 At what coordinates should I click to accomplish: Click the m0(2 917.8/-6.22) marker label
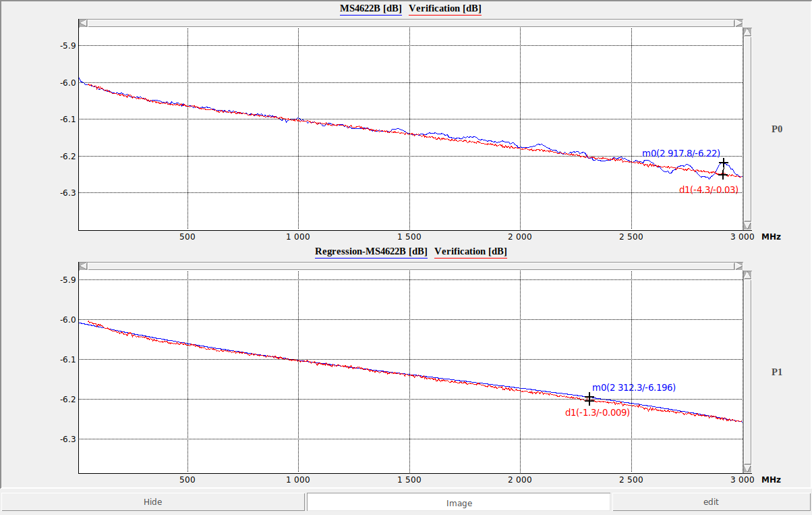680,153
